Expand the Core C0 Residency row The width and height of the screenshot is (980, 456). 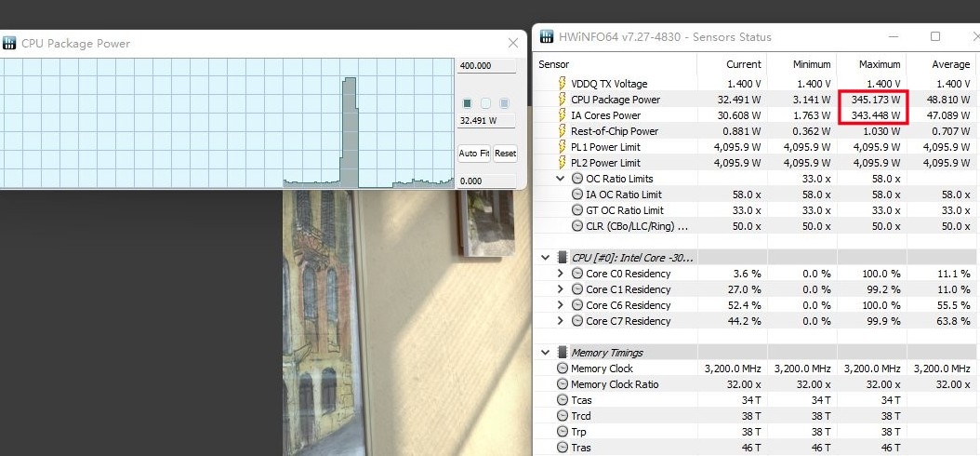(560, 274)
